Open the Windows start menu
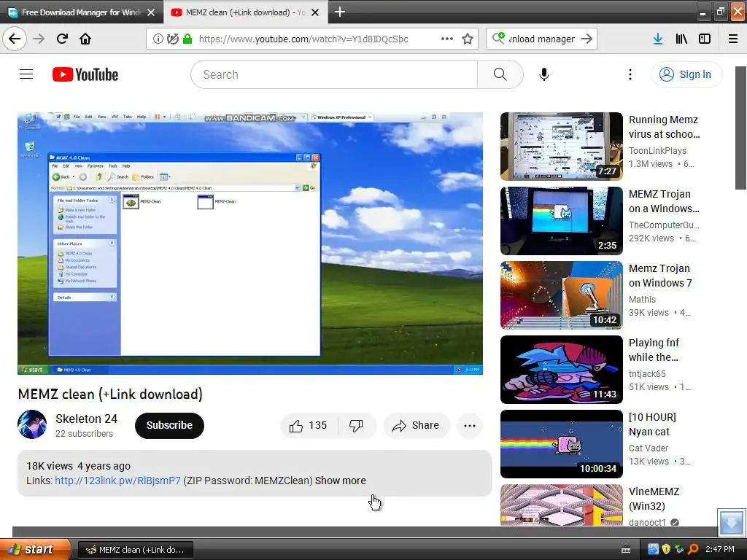 coord(35,549)
